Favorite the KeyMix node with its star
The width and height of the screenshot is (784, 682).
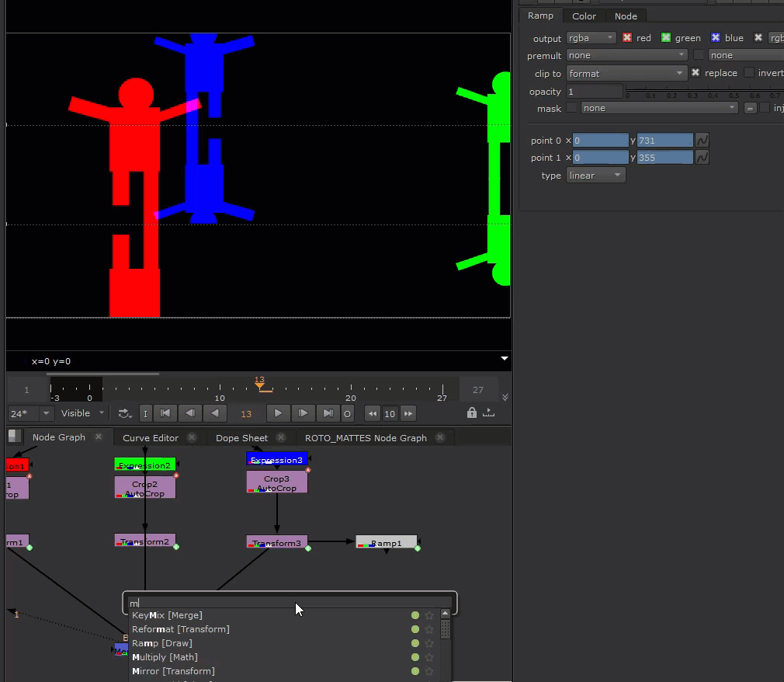[429, 615]
